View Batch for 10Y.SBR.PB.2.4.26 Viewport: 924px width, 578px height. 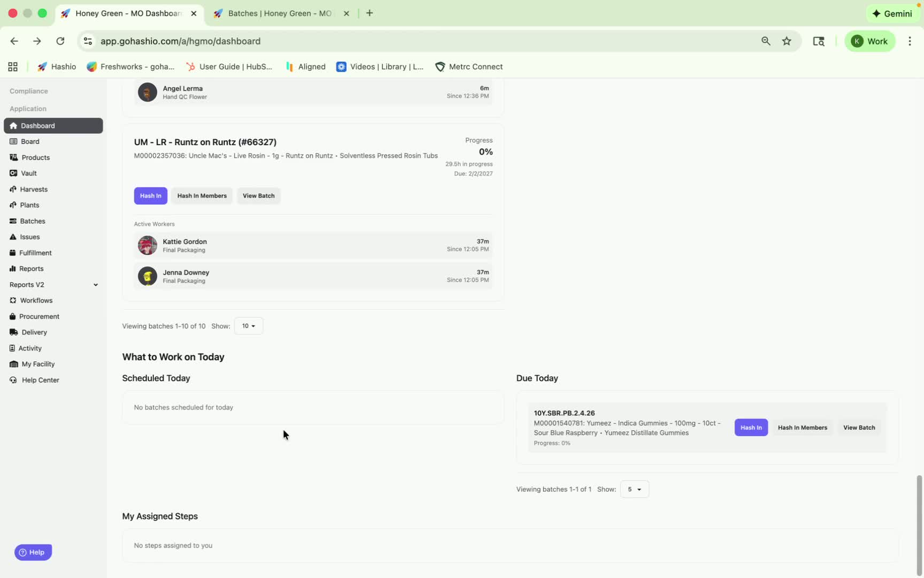click(x=859, y=428)
